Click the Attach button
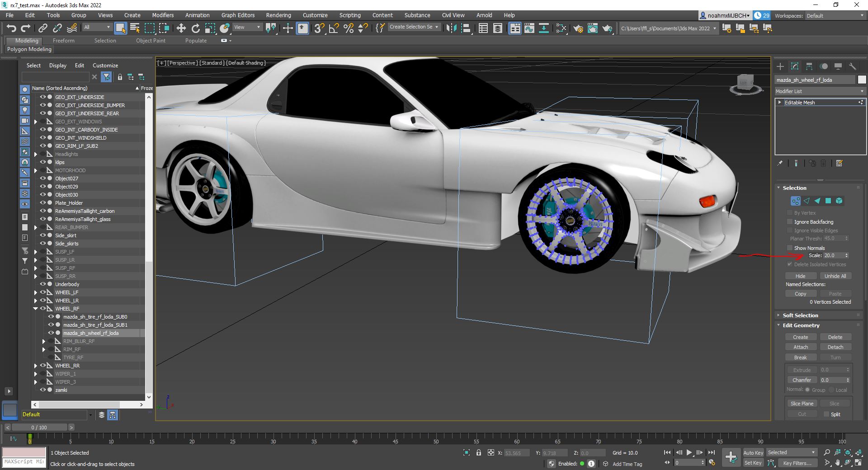868x470 pixels. click(800, 347)
